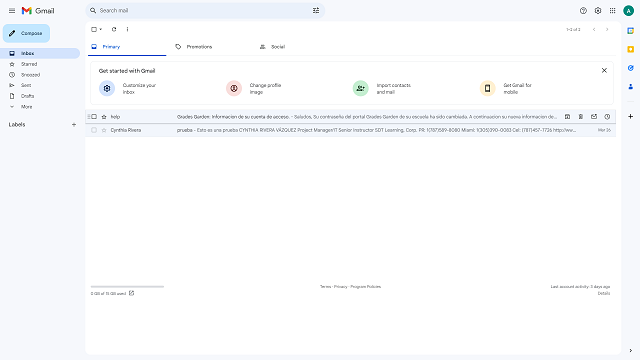The height and width of the screenshot is (360, 640).
Task: Open the More options three-dot menu
Action: tap(127, 29)
